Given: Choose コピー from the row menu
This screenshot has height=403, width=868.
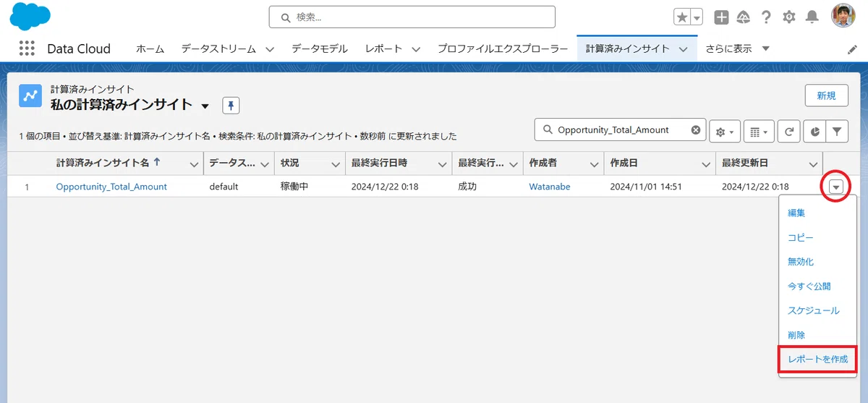Looking at the screenshot, I should tap(801, 237).
